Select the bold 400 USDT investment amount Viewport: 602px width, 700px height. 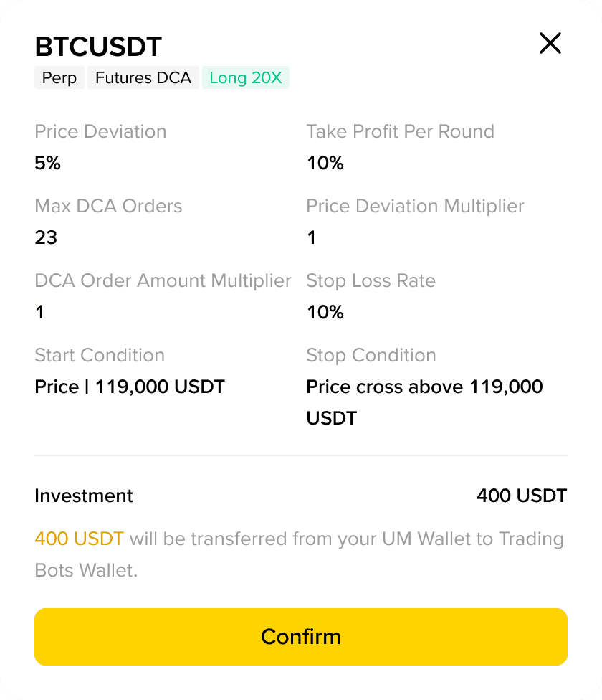(x=522, y=496)
